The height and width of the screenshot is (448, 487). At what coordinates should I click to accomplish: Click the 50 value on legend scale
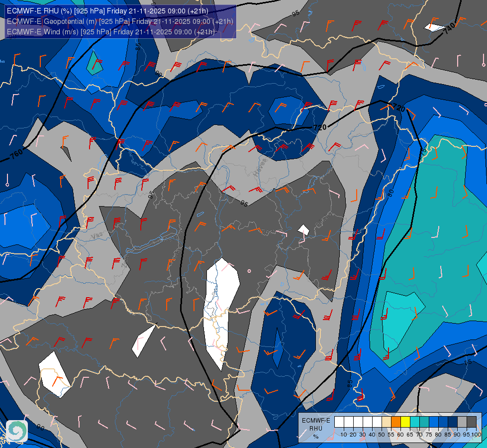pyautogui.click(x=382, y=435)
